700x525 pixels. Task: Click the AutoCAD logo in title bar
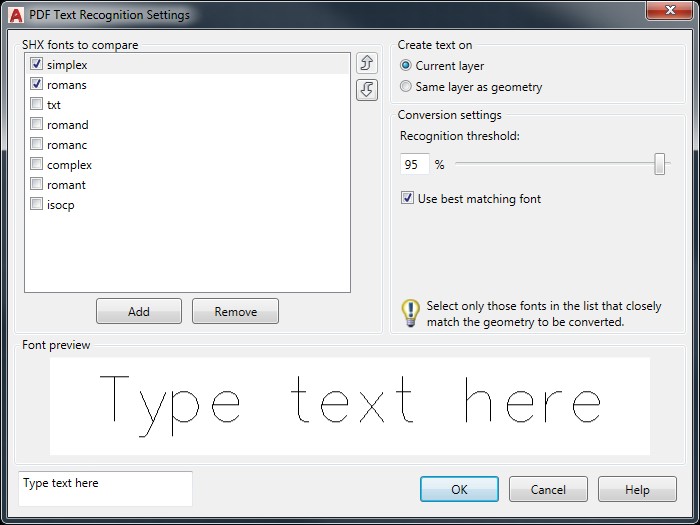tap(14, 14)
